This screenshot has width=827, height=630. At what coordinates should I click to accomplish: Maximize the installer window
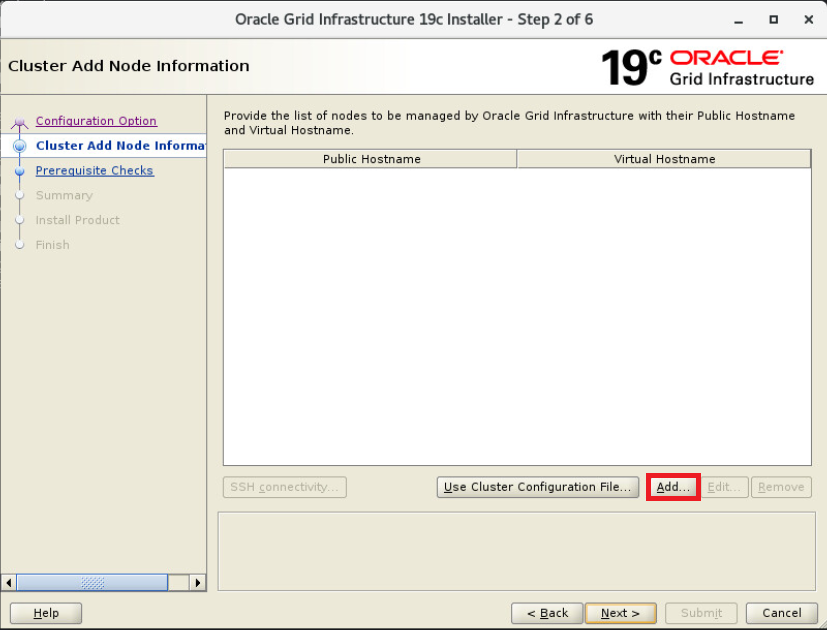click(774, 20)
